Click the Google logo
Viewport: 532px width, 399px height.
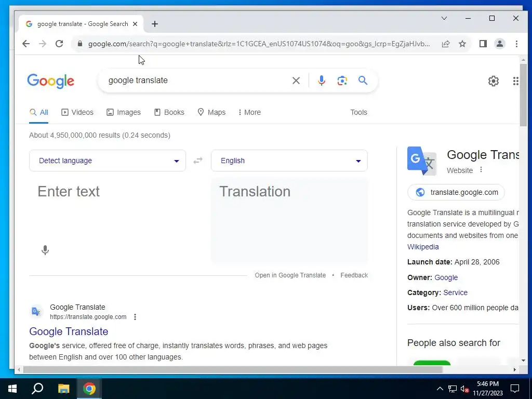tap(50, 81)
